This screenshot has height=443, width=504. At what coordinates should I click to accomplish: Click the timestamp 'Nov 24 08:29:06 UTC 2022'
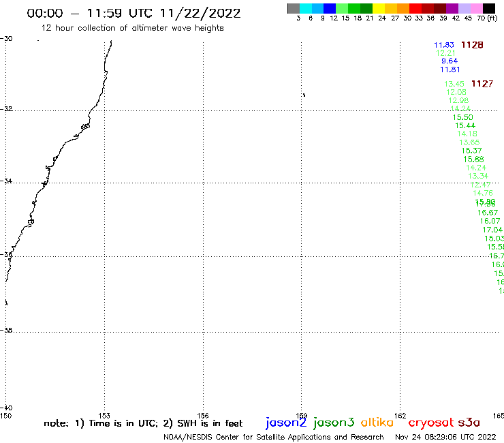point(445,437)
